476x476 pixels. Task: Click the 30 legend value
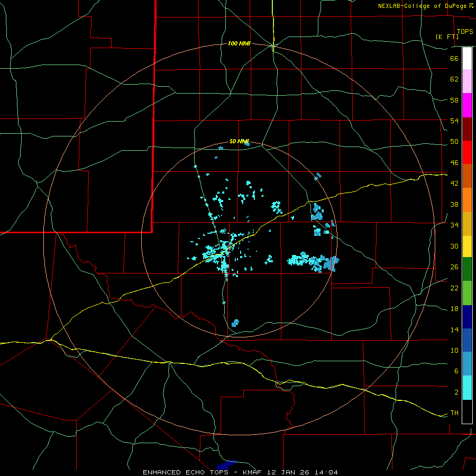[x=454, y=246]
